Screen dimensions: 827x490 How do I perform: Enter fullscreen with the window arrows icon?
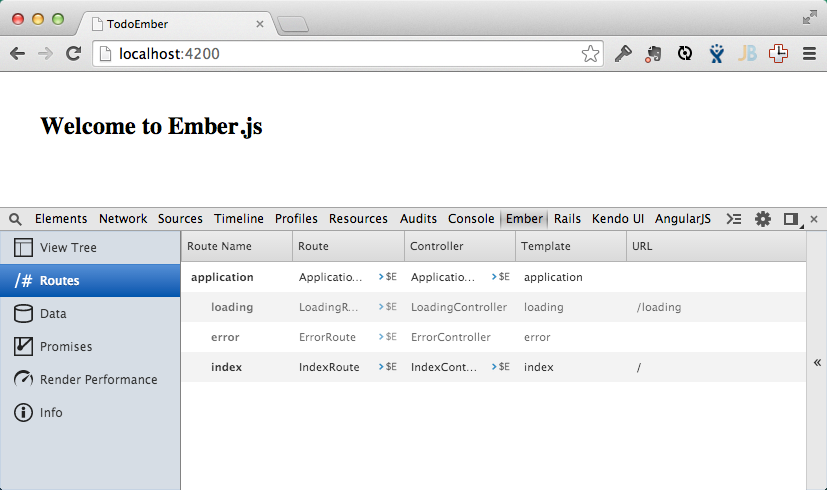(809, 17)
